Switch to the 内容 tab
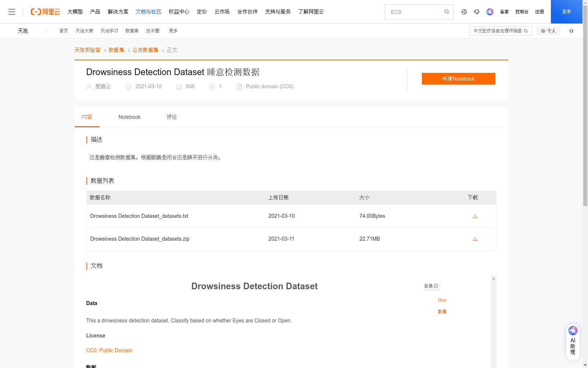This screenshot has height=368, width=588. tap(87, 117)
